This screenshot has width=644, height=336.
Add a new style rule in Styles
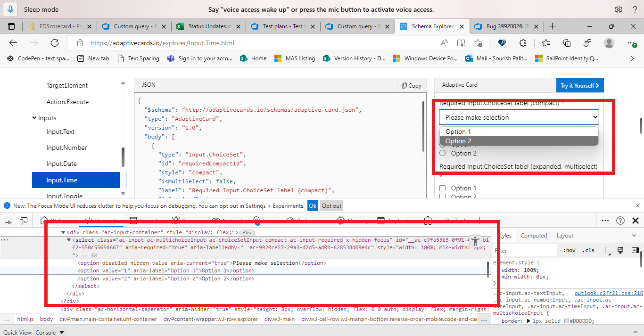(605, 250)
